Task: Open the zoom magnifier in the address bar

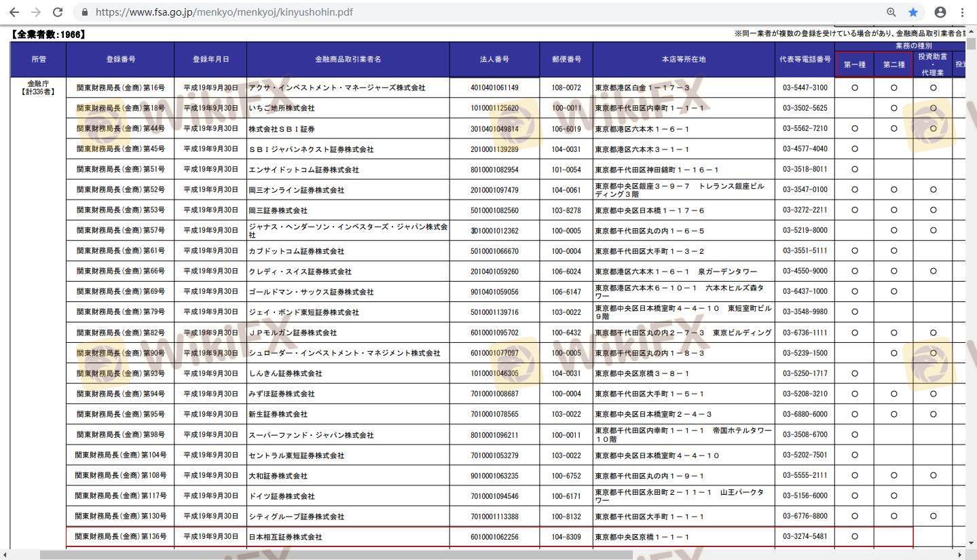Action: point(891,12)
